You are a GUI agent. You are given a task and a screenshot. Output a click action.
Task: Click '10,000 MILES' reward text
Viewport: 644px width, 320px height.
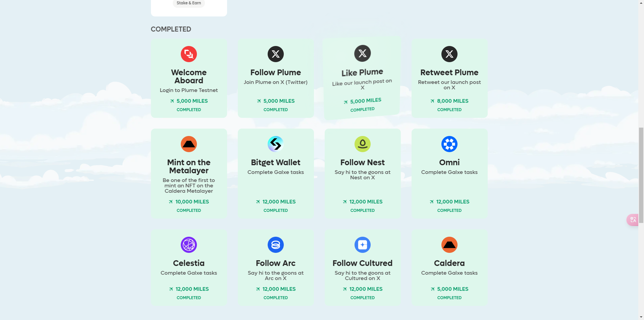(192, 202)
